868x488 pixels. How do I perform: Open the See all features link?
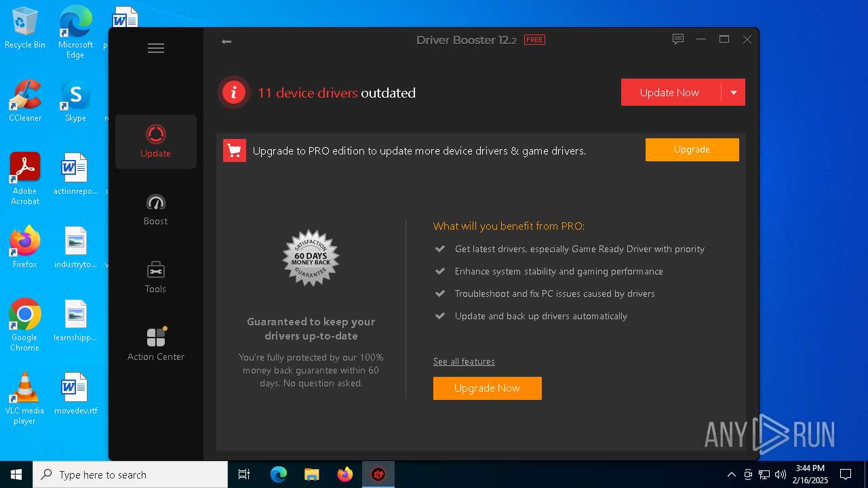tap(464, 361)
